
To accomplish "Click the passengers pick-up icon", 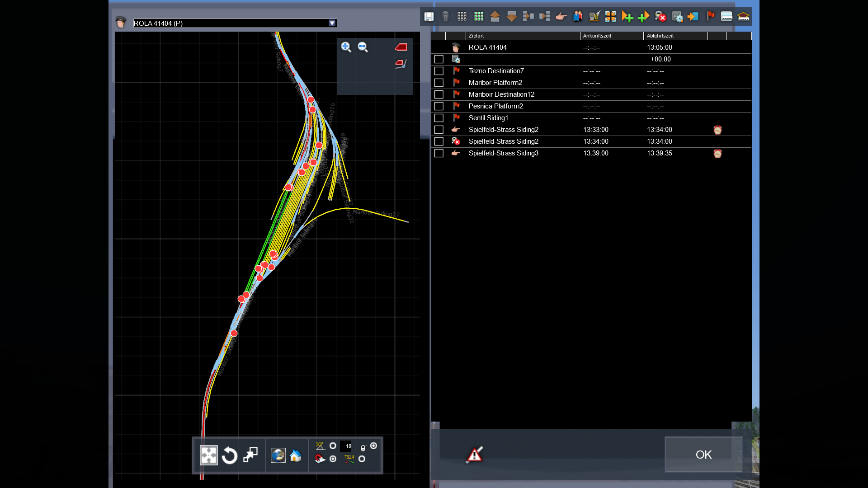I will coord(578,17).
